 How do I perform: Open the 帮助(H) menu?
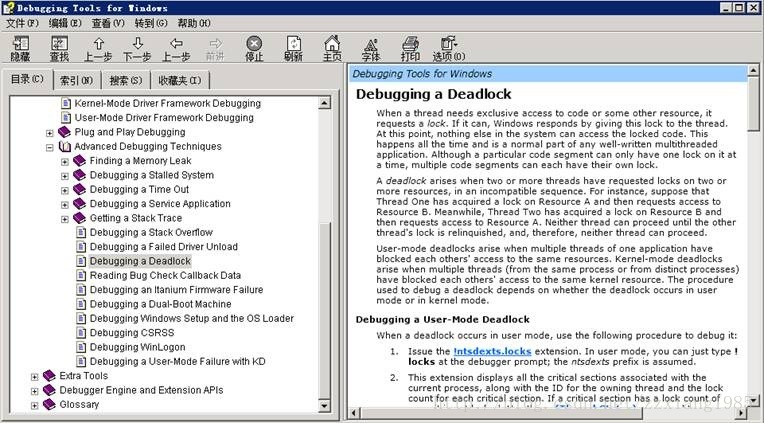[194, 23]
